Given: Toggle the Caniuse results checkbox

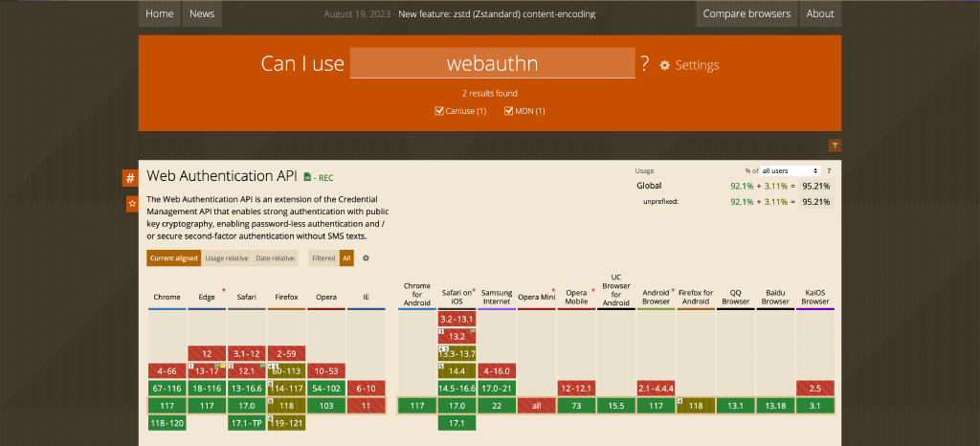Looking at the screenshot, I should tap(438, 111).
